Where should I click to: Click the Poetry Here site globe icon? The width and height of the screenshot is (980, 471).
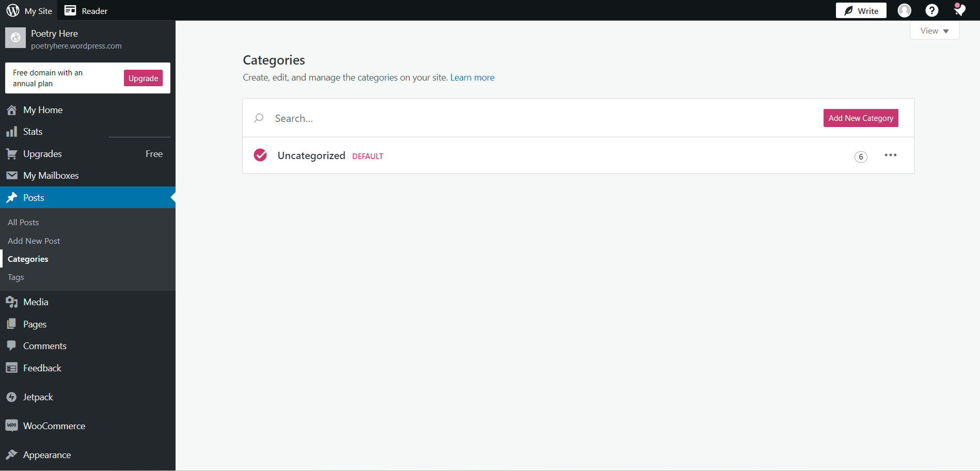pyautogui.click(x=15, y=38)
